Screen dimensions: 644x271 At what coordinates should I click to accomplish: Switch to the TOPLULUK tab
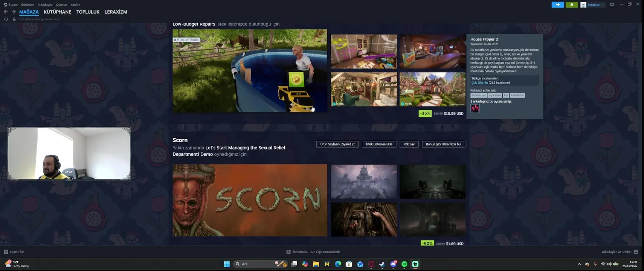(x=88, y=12)
